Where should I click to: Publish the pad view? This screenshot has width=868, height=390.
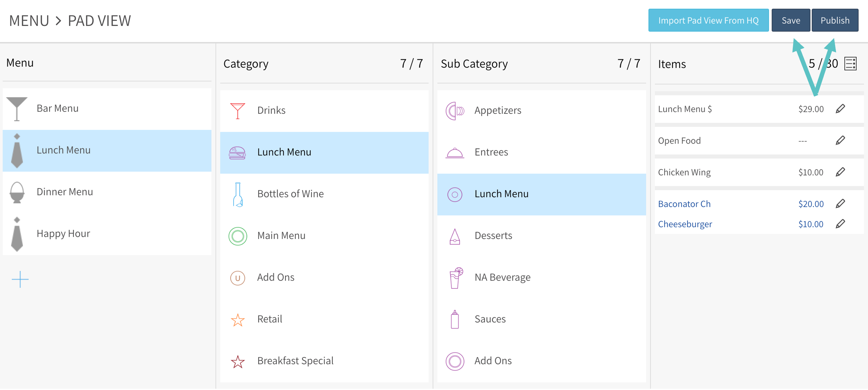835,20
